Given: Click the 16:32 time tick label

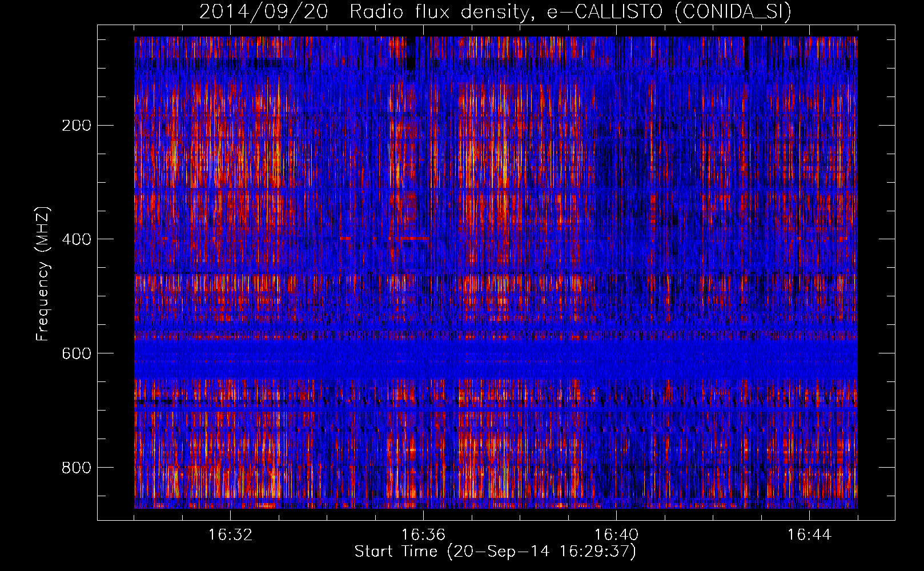Looking at the screenshot, I should pyautogui.click(x=230, y=535).
